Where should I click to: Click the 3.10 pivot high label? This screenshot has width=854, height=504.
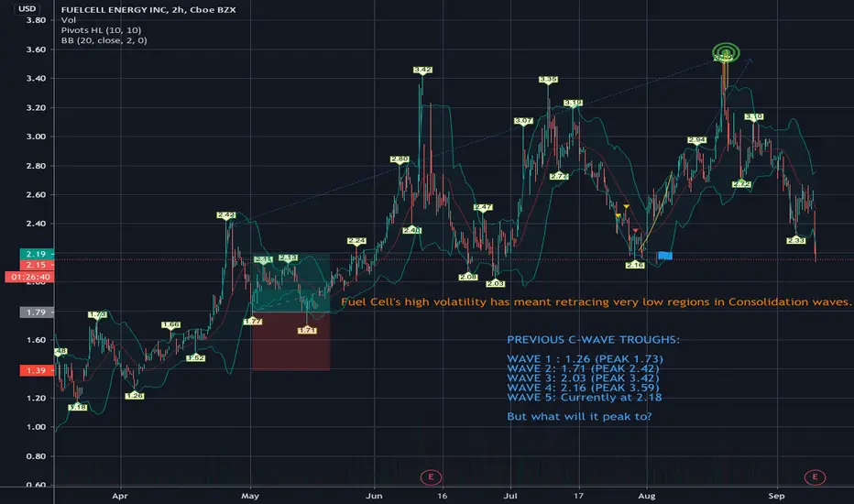pos(754,116)
